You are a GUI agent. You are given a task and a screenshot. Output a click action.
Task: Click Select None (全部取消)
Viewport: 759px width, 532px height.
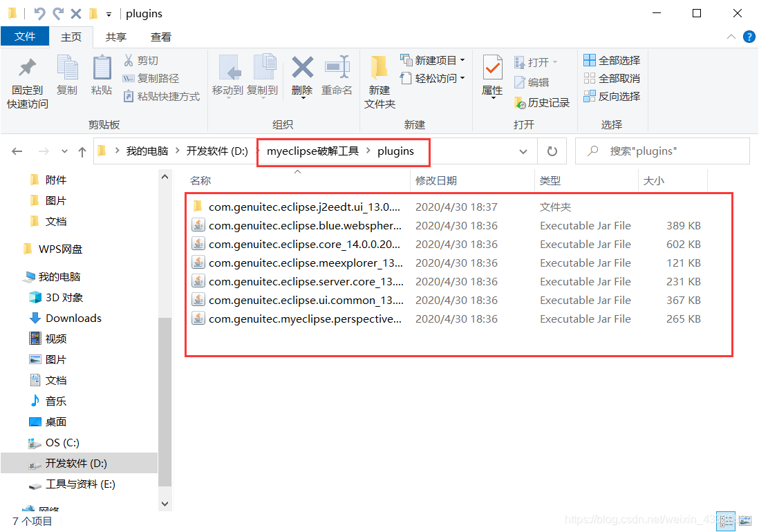point(612,78)
